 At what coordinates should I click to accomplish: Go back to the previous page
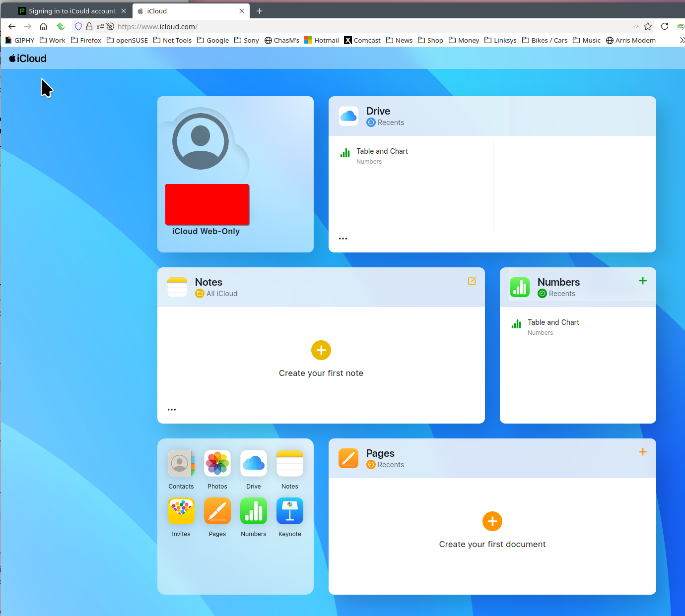click(x=12, y=27)
